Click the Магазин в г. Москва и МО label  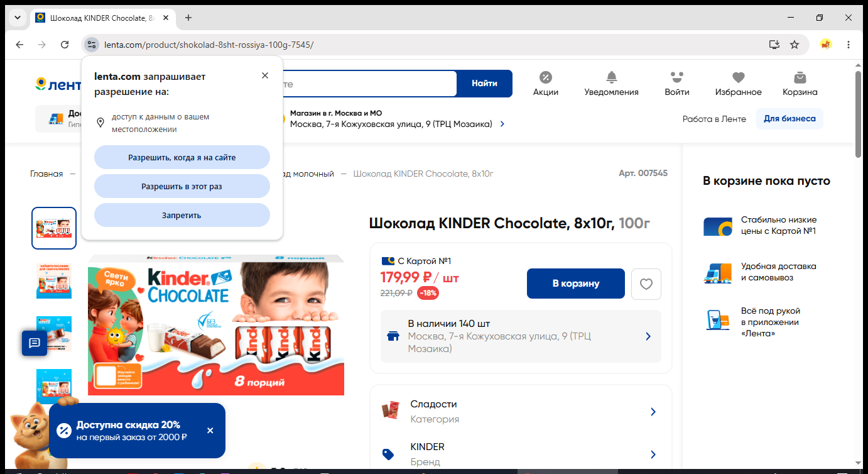click(336, 113)
